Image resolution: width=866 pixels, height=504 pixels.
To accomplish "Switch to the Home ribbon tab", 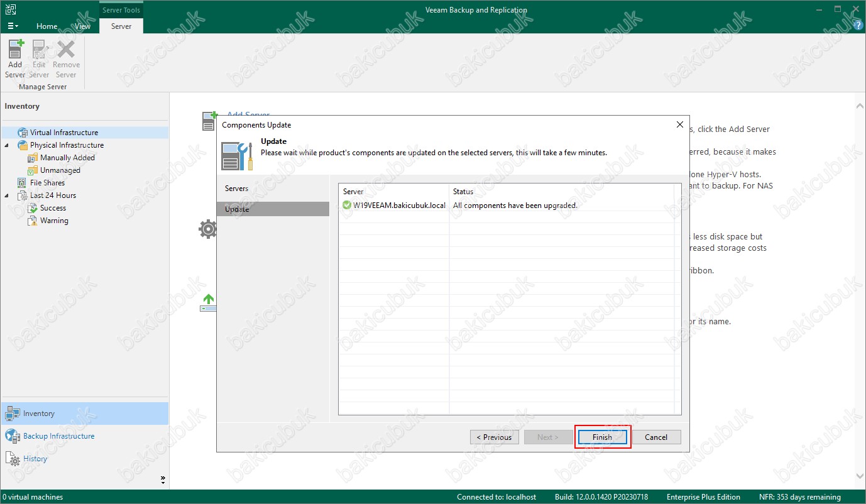I will pyautogui.click(x=47, y=26).
